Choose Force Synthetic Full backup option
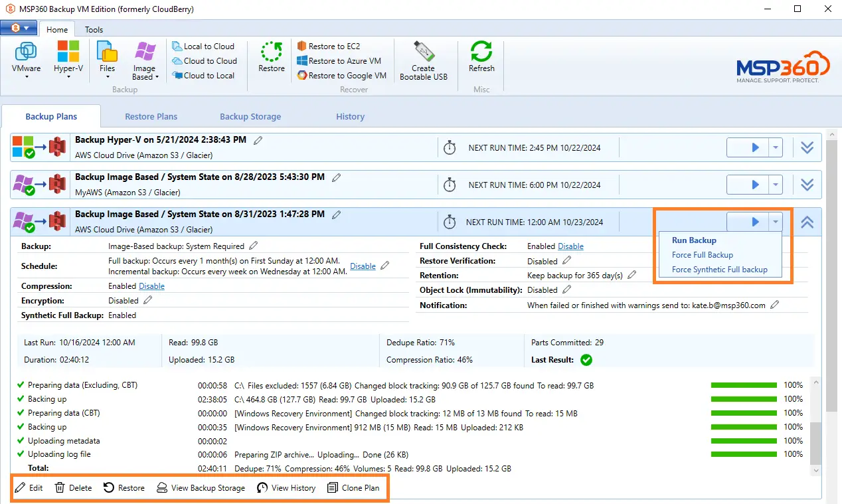842x504 pixels. (720, 269)
